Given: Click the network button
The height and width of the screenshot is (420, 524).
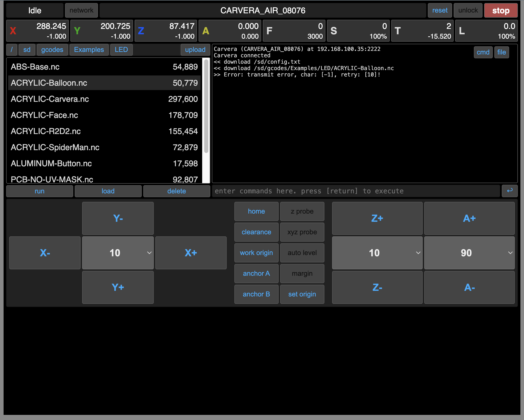Looking at the screenshot, I should click(x=81, y=10).
